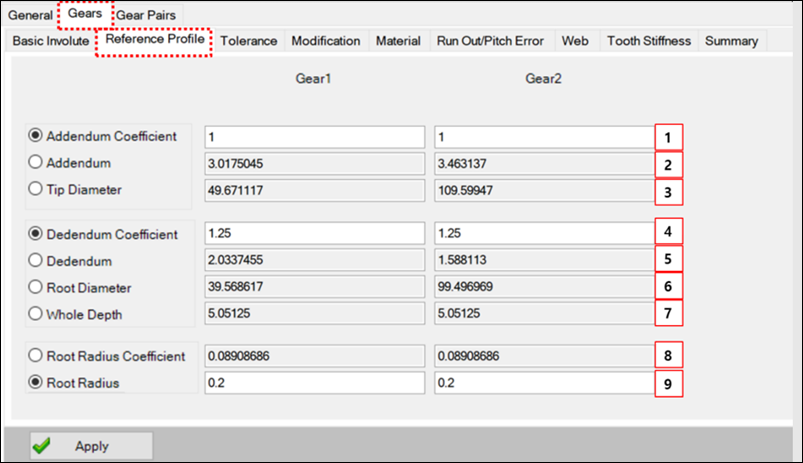Screen dimensions: 803x463
Task: Click the green checkmark Apply icon
Action: [41, 446]
